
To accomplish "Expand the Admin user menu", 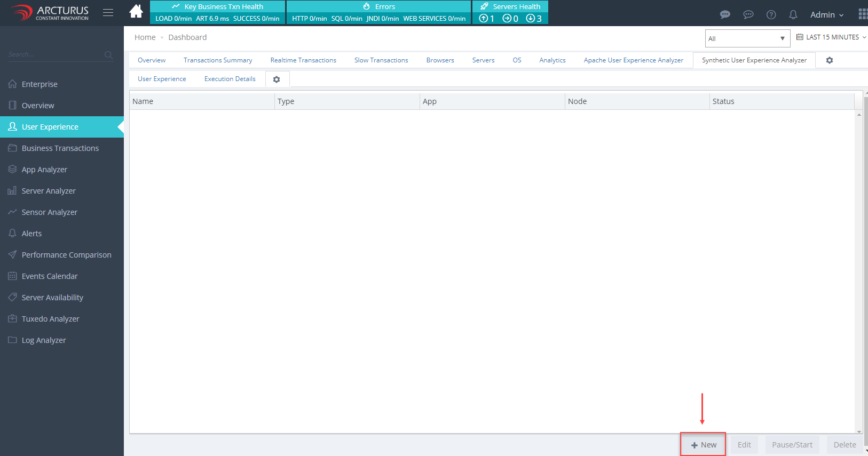I will pos(826,15).
